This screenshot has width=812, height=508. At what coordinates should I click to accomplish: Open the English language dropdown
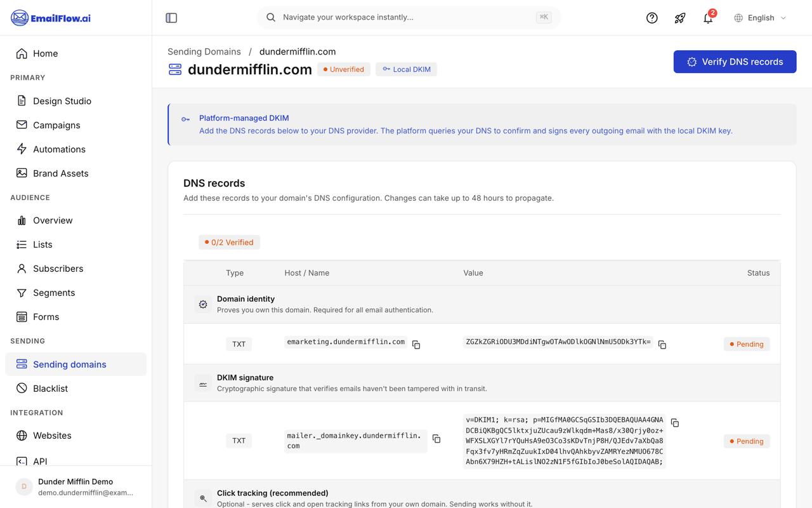coord(761,18)
